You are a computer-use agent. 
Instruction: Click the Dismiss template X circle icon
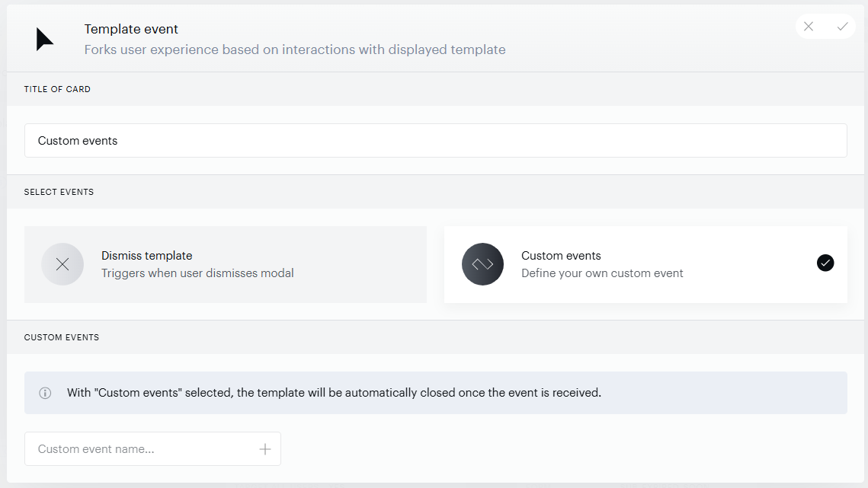point(62,264)
